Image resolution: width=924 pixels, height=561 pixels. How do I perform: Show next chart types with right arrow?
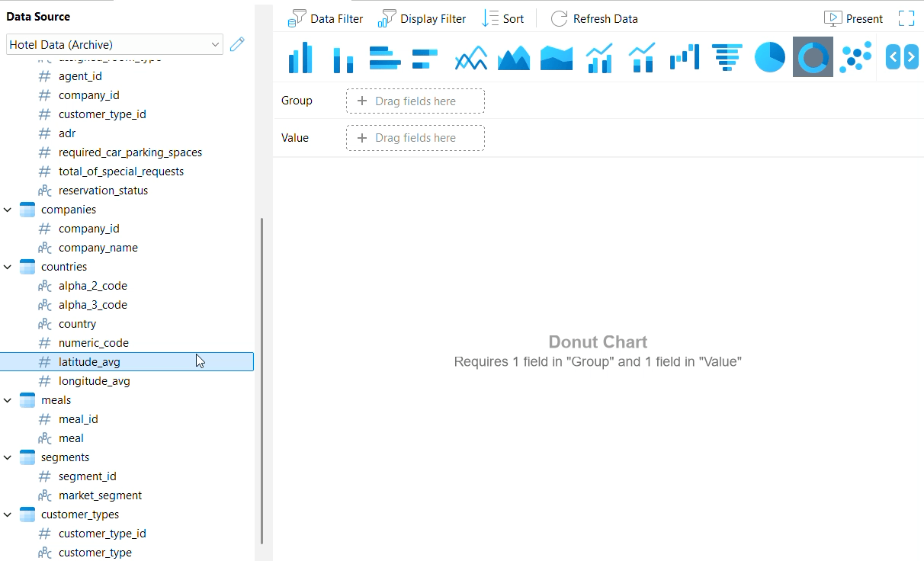910,57
